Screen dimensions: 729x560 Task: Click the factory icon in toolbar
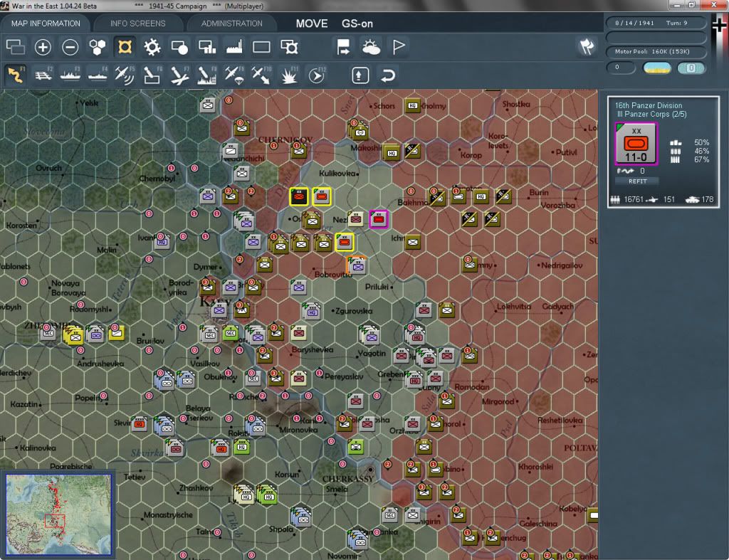234,47
